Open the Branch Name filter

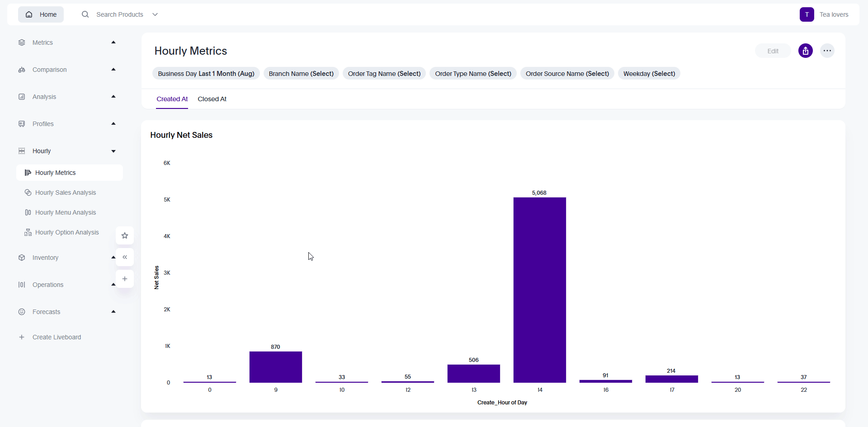(301, 74)
